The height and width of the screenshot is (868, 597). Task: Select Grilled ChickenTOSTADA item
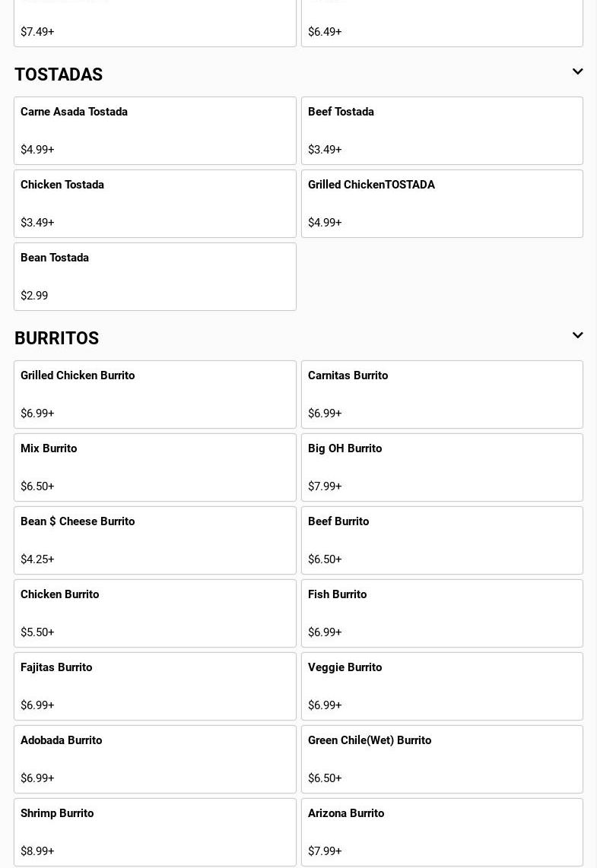[442, 204]
